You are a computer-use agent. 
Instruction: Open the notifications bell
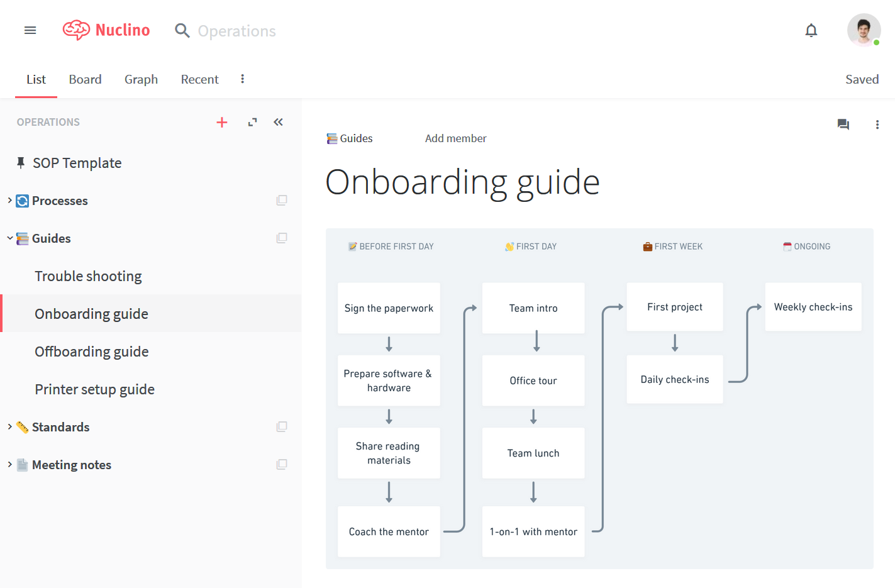tap(811, 30)
